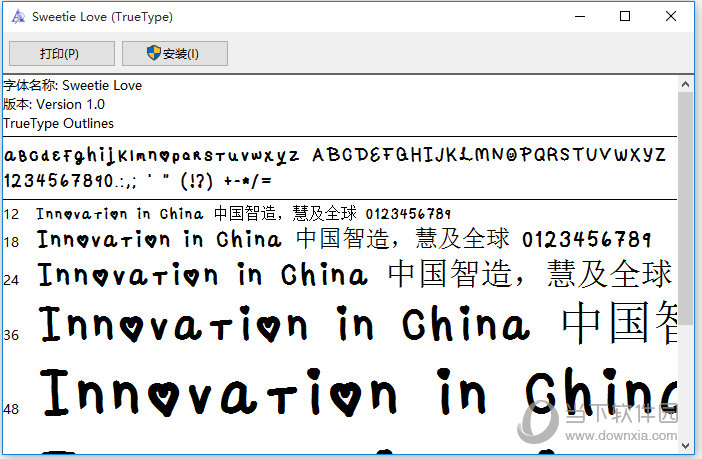Minimize the Sweetie Love font window

click(580, 17)
